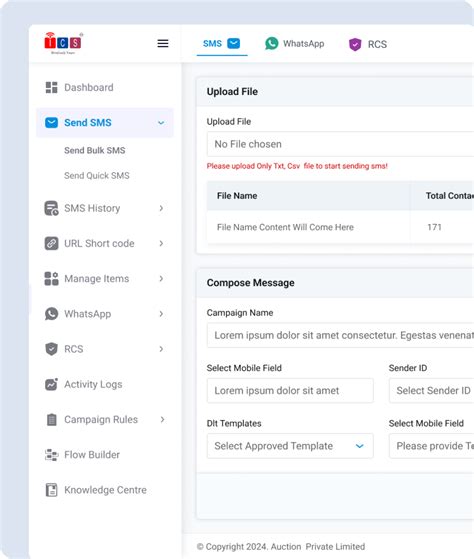Open Knowledge Centre page
474x559 pixels.
(x=105, y=490)
